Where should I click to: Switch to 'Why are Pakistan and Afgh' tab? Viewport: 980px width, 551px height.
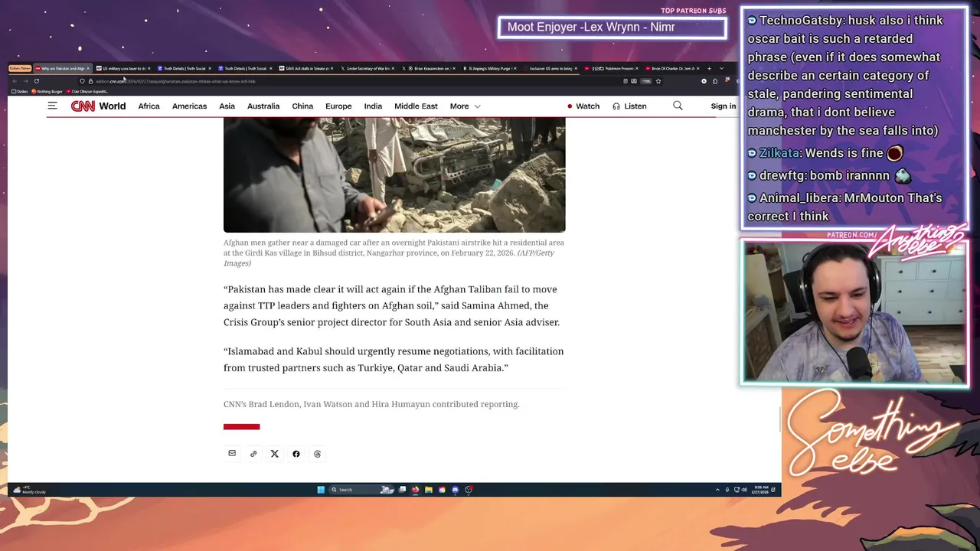coord(63,68)
